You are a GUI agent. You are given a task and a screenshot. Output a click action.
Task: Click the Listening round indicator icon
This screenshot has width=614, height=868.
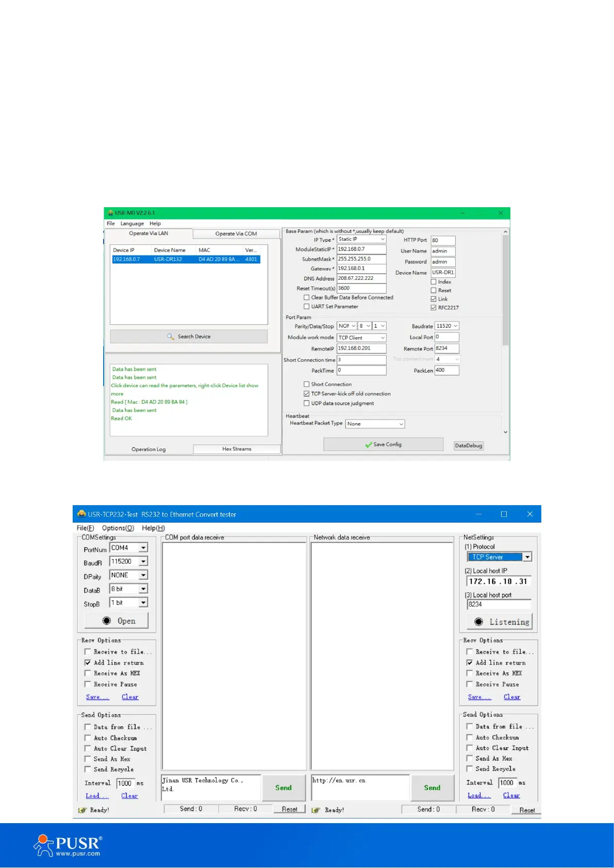pyautogui.click(x=479, y=622)
